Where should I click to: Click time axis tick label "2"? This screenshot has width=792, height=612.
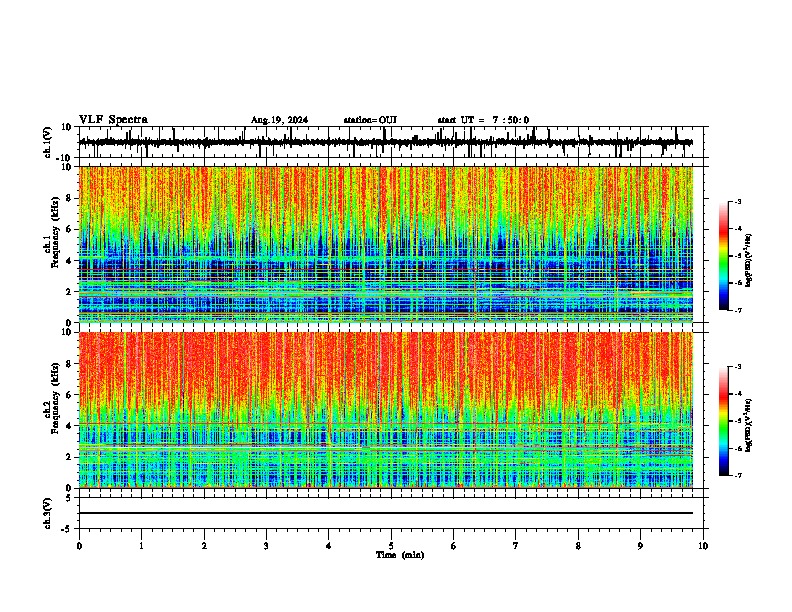point(204,546)
